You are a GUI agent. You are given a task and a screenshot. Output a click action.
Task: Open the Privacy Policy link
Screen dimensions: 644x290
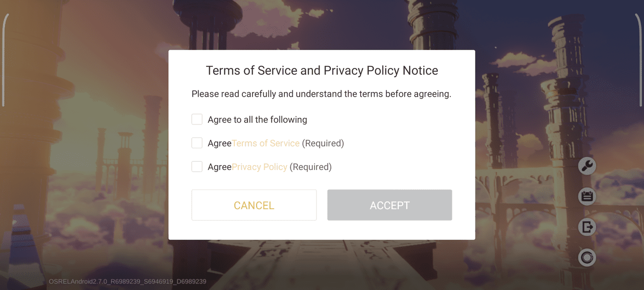[x=260, y=167]
